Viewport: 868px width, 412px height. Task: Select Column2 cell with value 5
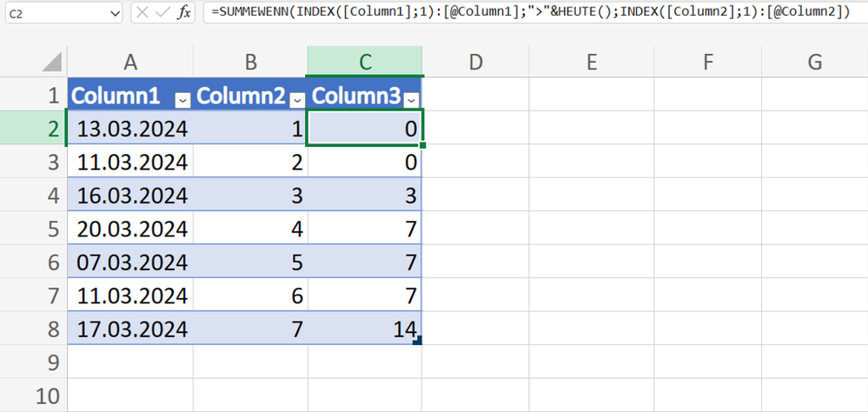[251, 262]
